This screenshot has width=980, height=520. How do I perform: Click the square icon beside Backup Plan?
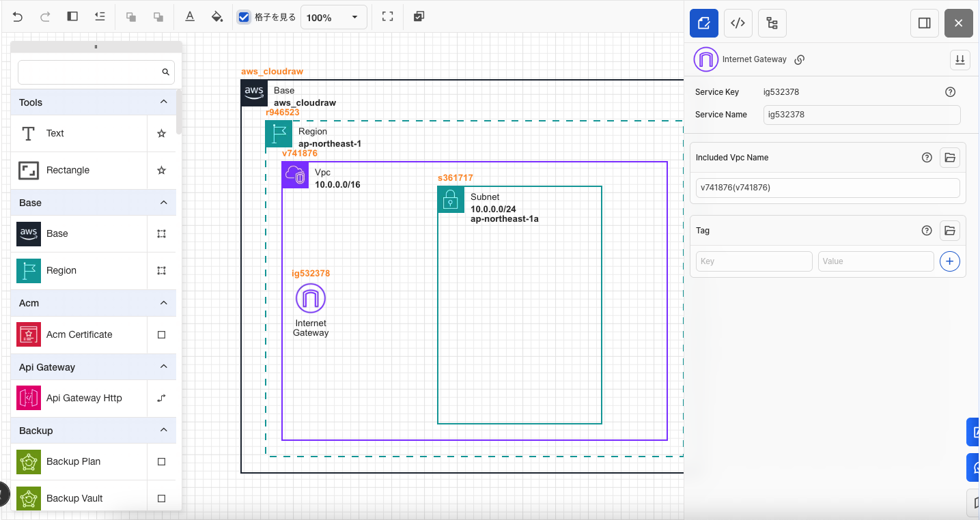point(162,461)
